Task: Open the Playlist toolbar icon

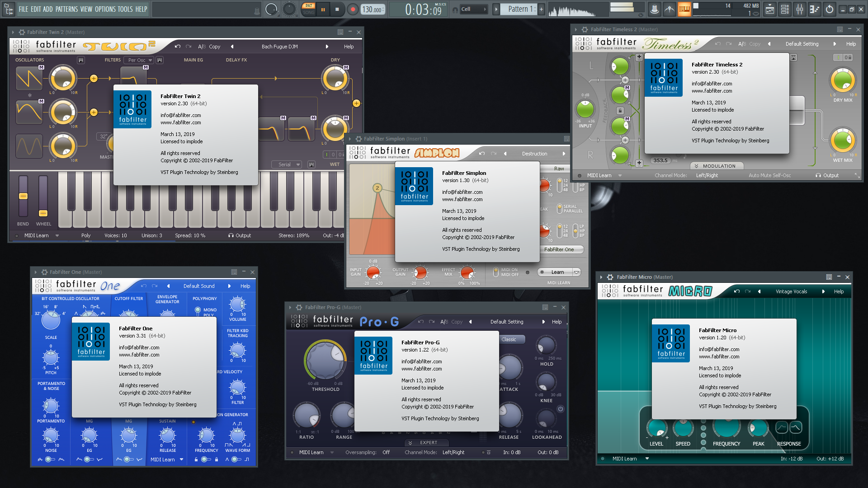Action: click(770, 9)
